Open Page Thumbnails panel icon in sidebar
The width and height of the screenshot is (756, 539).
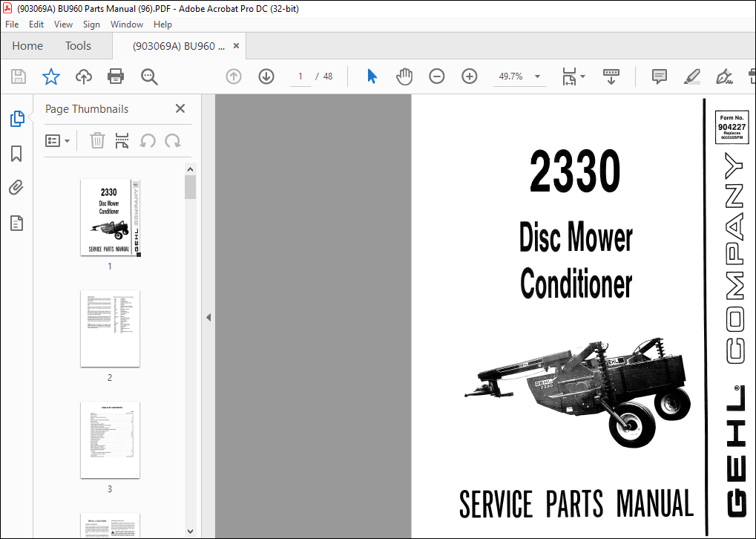[x=17, y=119]
